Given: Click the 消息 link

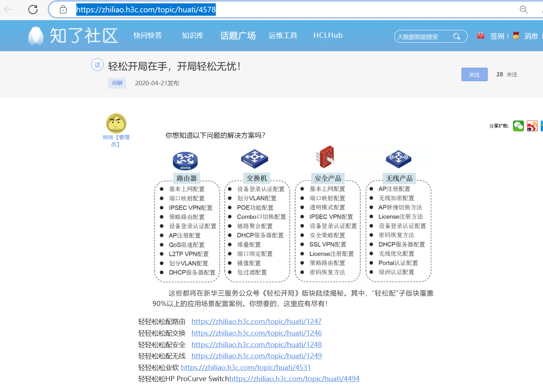Looking at the screenshot, I should click(531, 36).
